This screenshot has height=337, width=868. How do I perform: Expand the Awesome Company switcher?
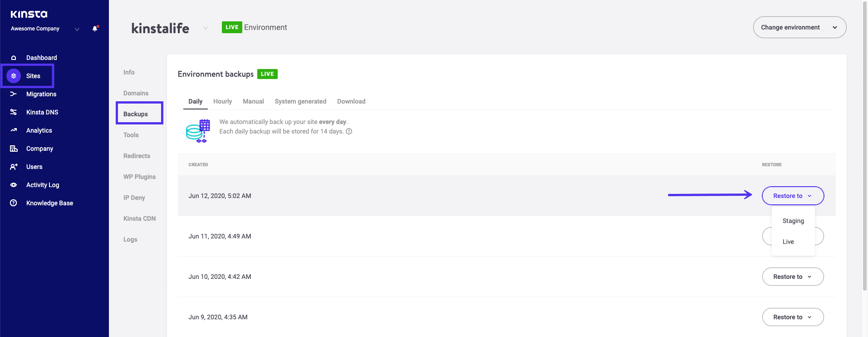(x=77, y=29)
